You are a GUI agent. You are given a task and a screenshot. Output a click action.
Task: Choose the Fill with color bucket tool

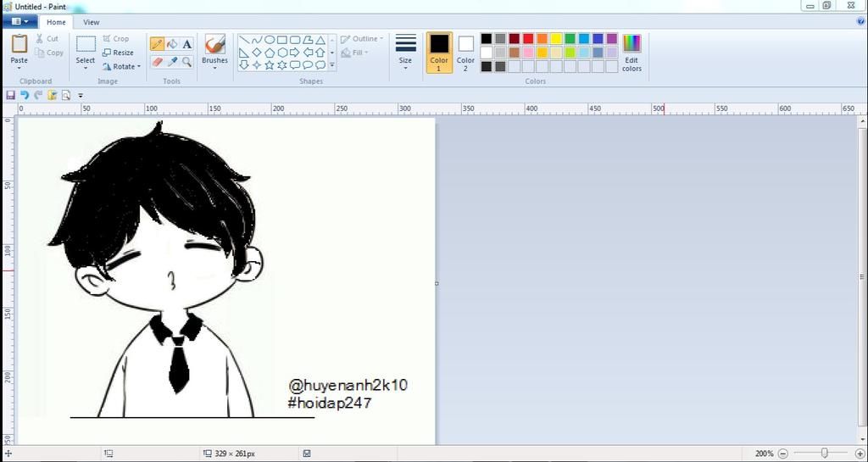point(172,44)
